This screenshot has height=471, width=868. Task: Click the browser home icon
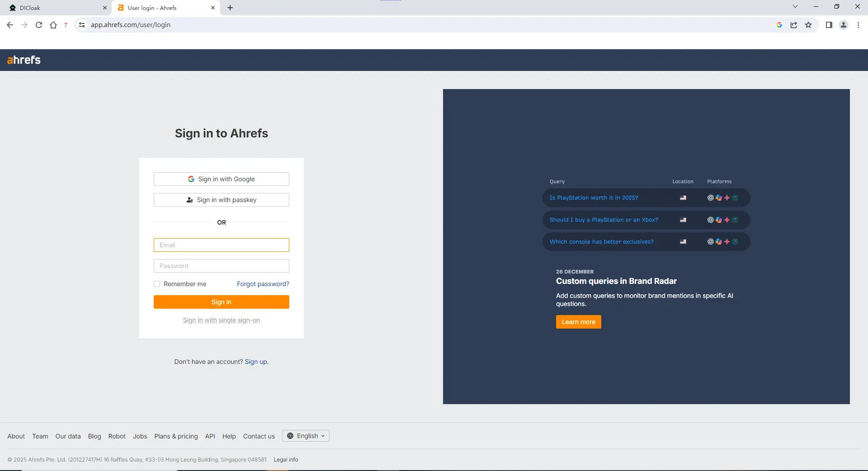pos(53,25)
